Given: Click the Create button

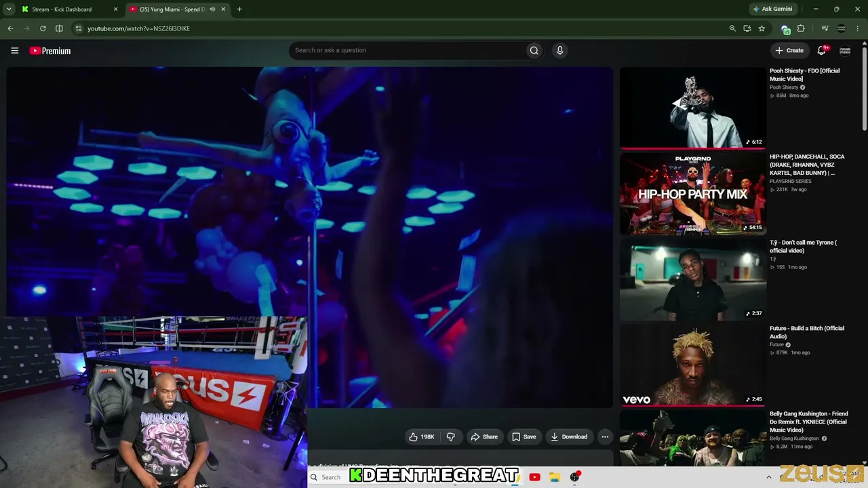Looking at the screenshot, I should pyautogui.click(x=789, y=50).
